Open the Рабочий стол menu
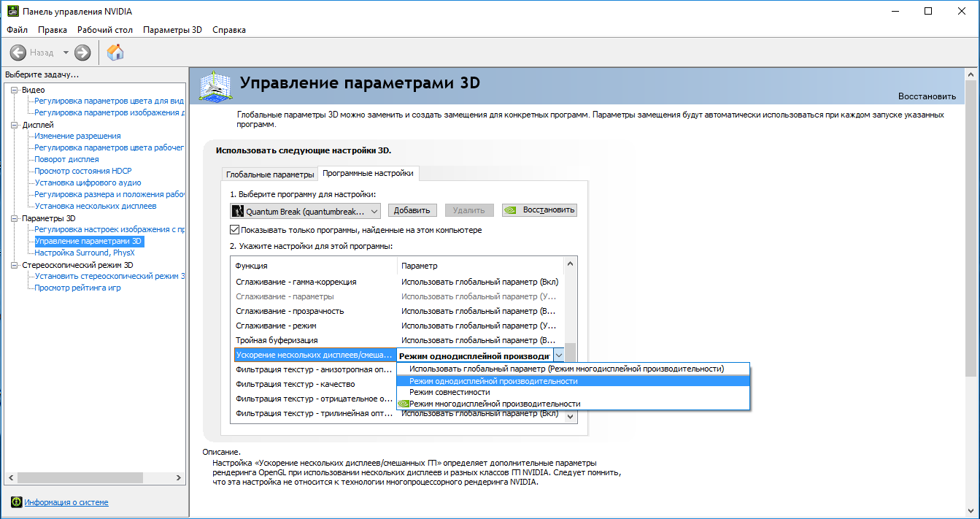The image size is (980, 519). pos(105,30)
